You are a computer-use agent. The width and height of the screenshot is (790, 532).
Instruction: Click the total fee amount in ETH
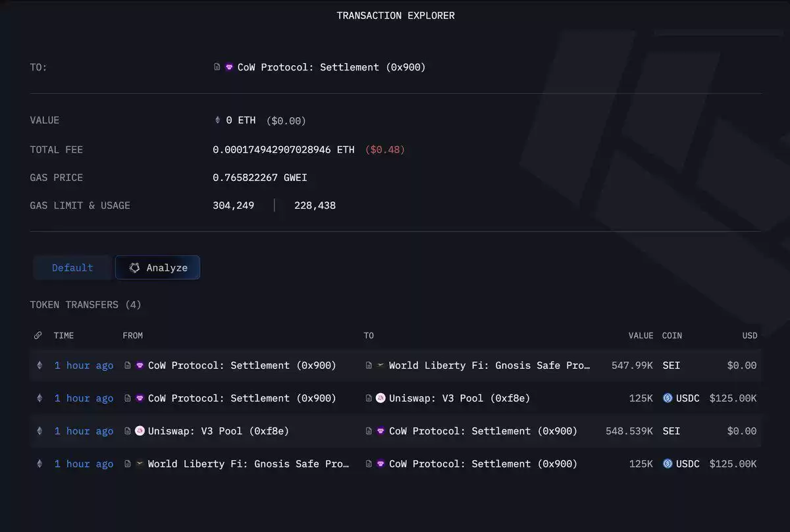(x=284, y=150)
